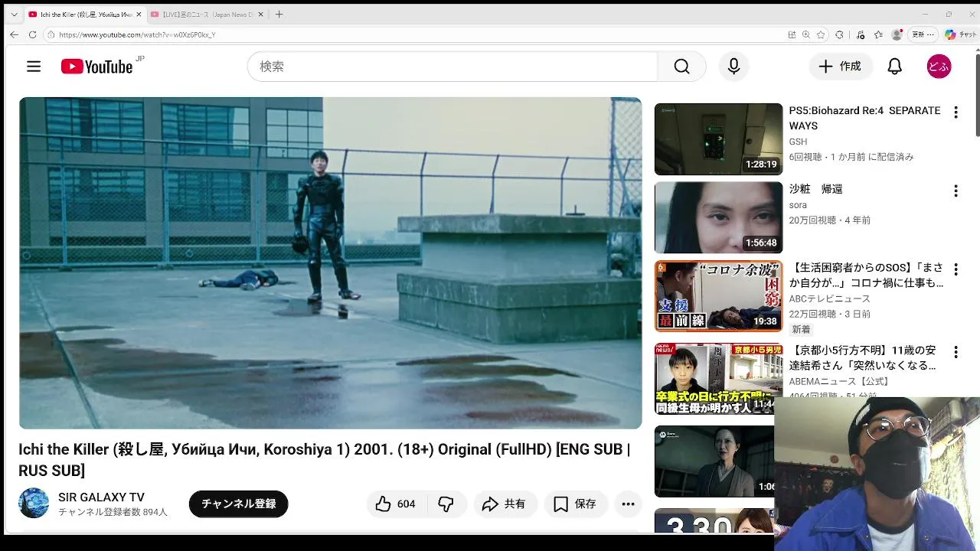Open the 沙粧 帰還 video thumbnail
Viewport: 980px width, 551px height.
pos(718,217)
